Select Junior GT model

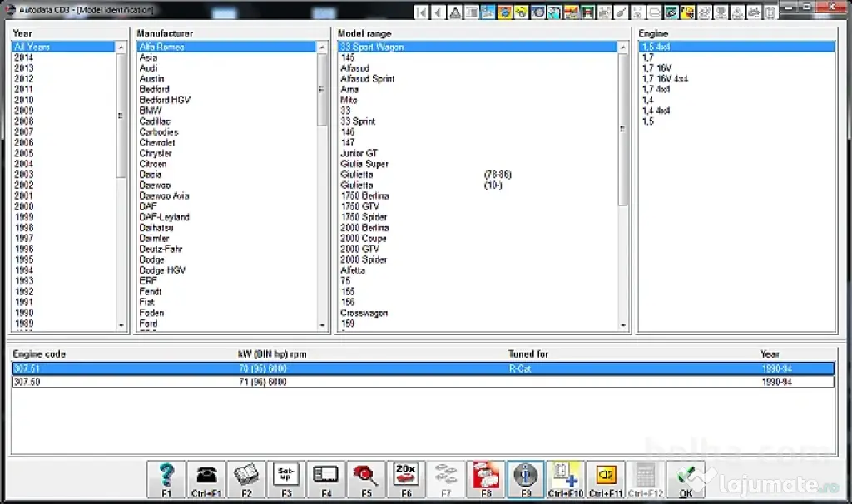coord(477,153)
